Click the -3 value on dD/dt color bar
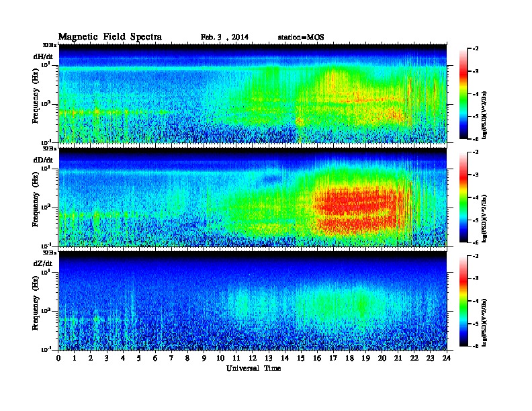The height and width of the screenshot is (411, 532). pyautogui.click(x=476, y=175)
